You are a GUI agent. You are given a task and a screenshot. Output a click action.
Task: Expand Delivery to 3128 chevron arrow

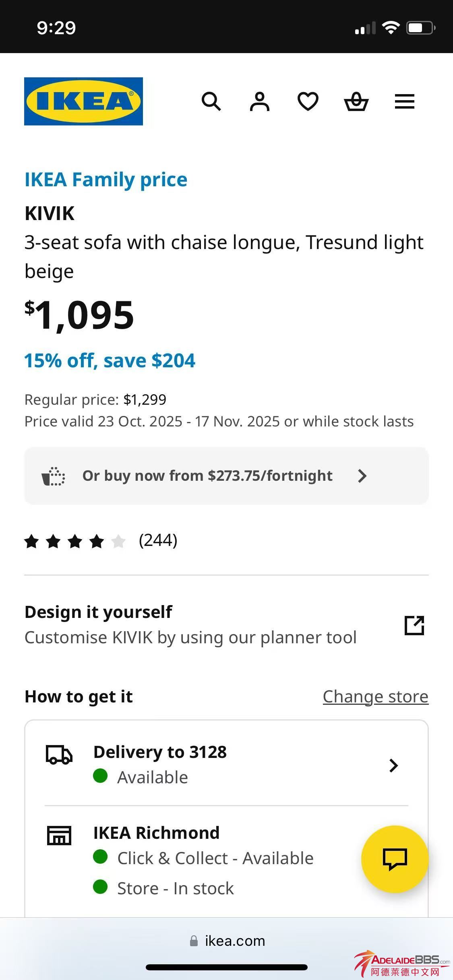tap(393, 765)
